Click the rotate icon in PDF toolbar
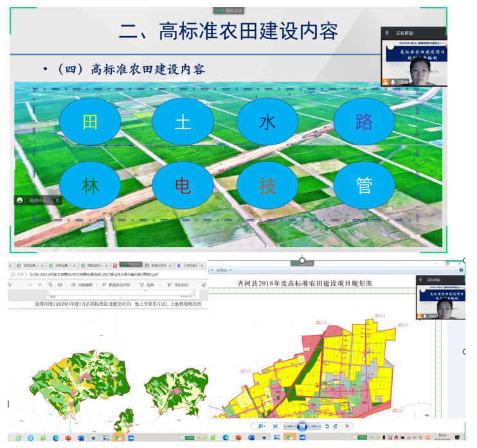477x448 pixels. [x=50, y=284]
